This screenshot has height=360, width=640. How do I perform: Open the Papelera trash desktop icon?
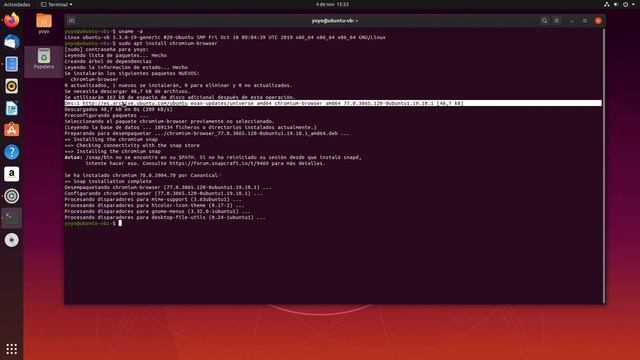(44, 58)
